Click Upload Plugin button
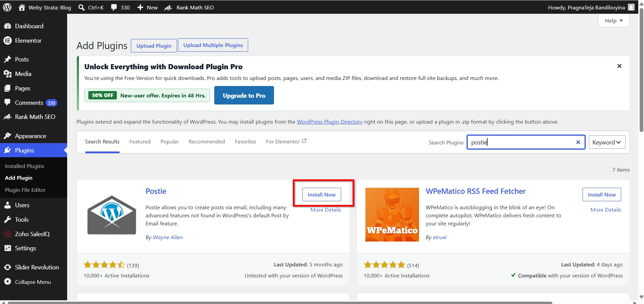 (x=154, y=46)
